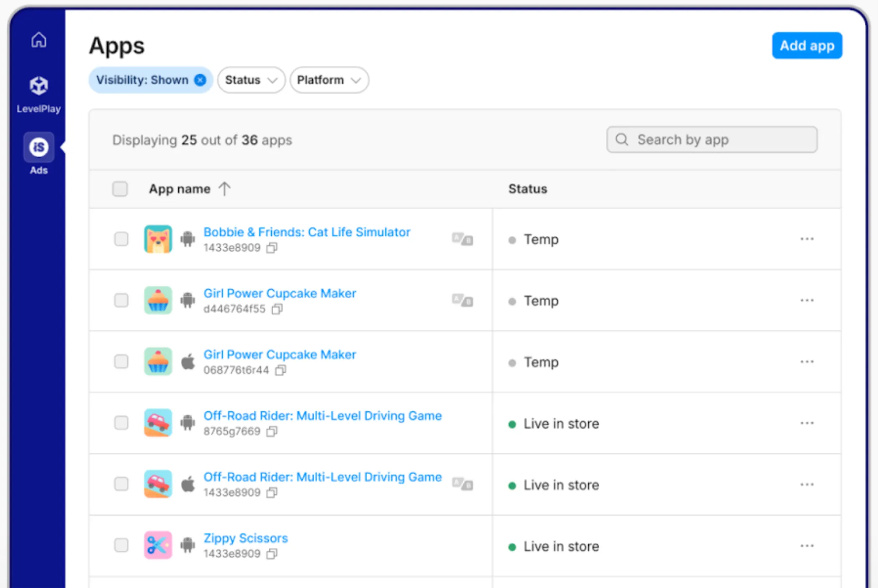Open the Status filter dropdown

point(251,80)
